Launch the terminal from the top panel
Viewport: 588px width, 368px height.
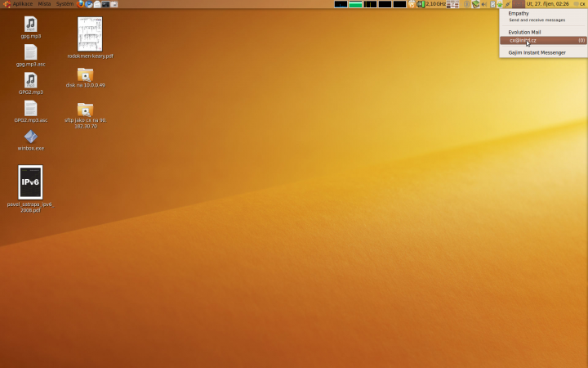pos(105,4)
